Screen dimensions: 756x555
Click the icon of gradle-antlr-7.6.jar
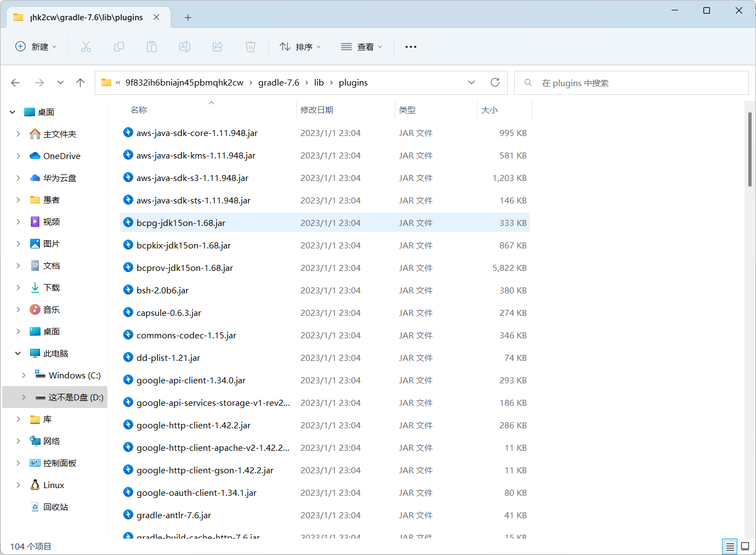point(128,514)
